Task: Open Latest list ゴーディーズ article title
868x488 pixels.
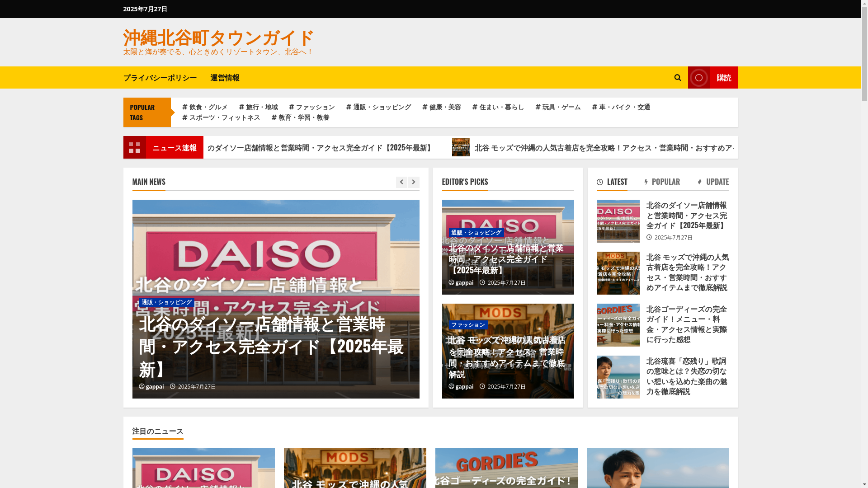Action: click(687, 324)
